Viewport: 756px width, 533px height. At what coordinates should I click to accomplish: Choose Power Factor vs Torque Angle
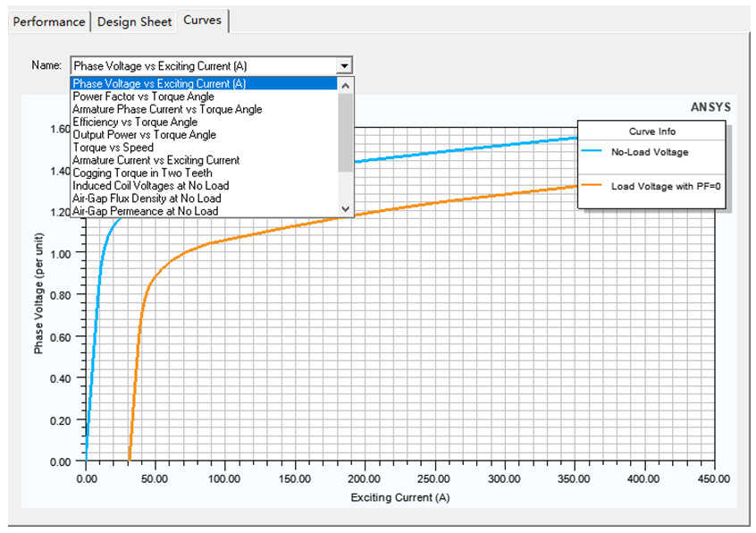click(204, 97)
